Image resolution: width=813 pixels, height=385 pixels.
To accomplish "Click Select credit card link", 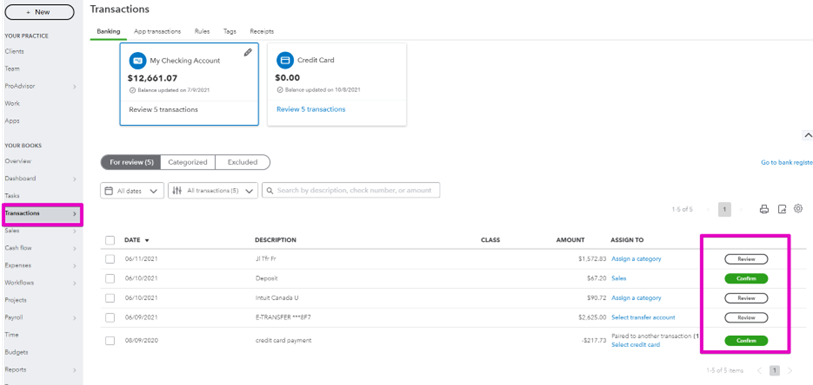I will [x=636, y=345].
